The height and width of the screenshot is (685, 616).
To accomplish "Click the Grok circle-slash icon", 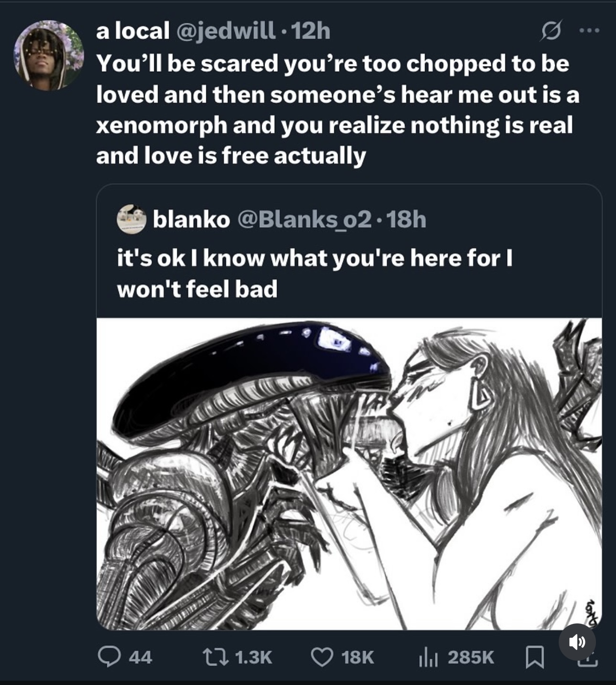I will 552,31.
